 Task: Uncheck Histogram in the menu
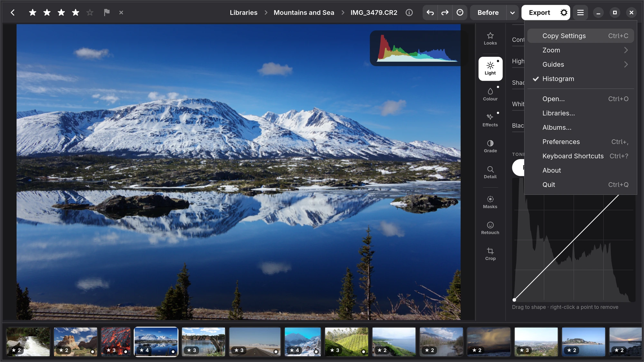[x=581, y=79]
